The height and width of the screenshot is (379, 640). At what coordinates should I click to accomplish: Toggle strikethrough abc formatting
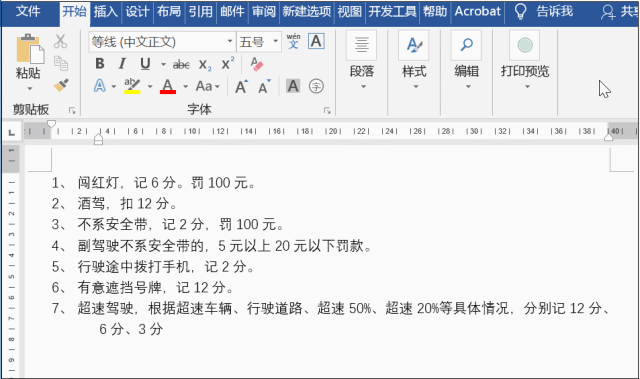181,64
